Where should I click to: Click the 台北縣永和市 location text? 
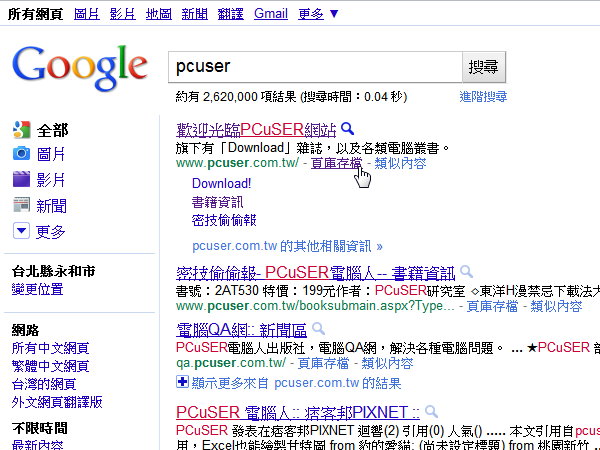53,271
